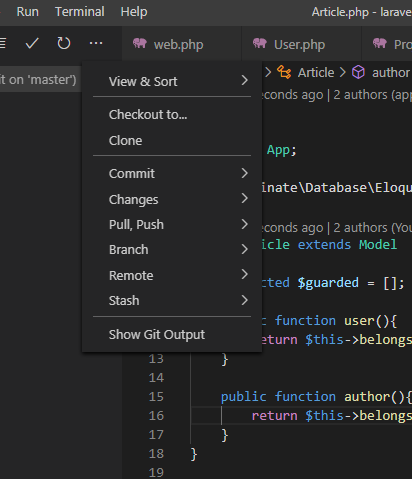Open the Run menu
The height and width of the screenshot is (479, 412).
[28, 12]
